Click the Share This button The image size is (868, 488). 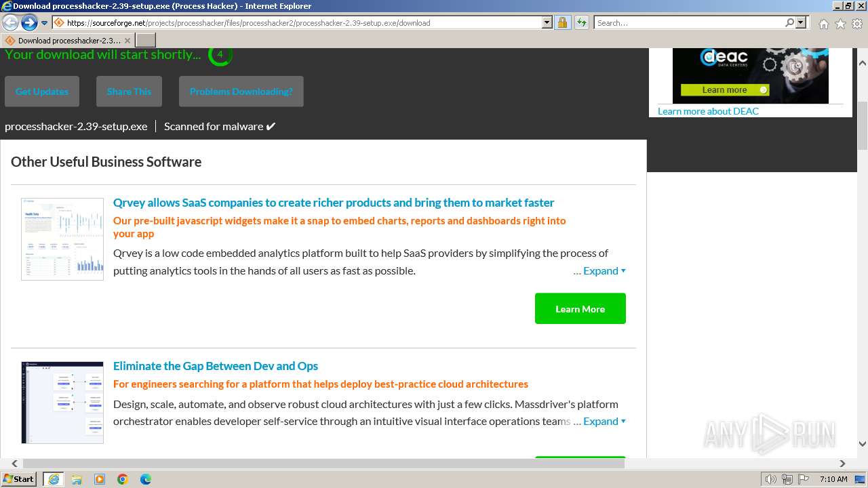(129, 91)
